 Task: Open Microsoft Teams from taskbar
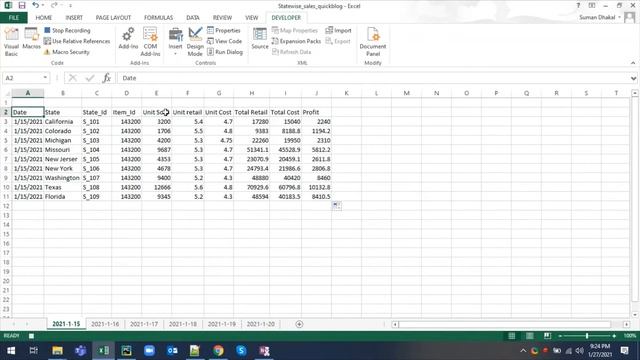click(80, 351)
